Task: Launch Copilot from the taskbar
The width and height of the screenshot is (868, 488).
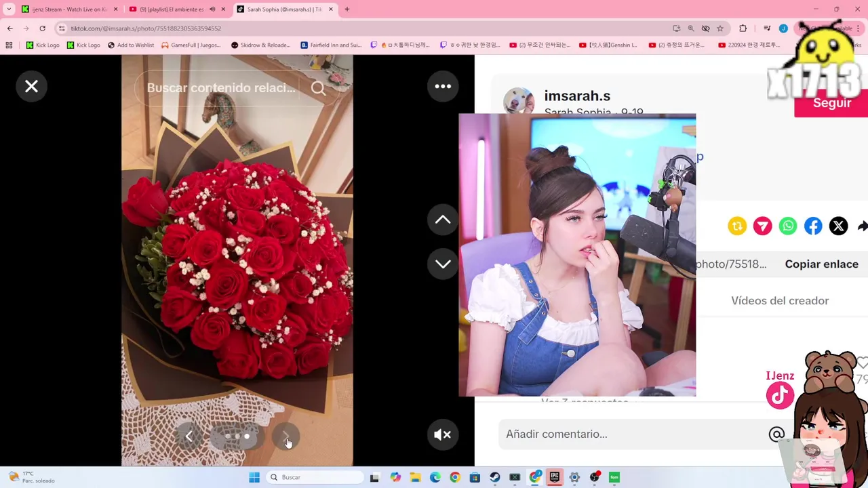Action: pyautogui.click(x=395, y=477)
